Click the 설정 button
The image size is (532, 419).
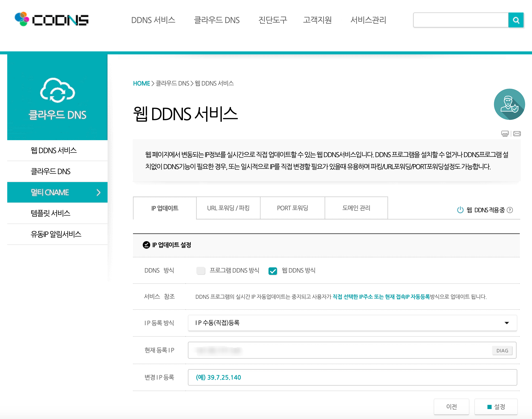pyautogui.click(x=496, y=407)
